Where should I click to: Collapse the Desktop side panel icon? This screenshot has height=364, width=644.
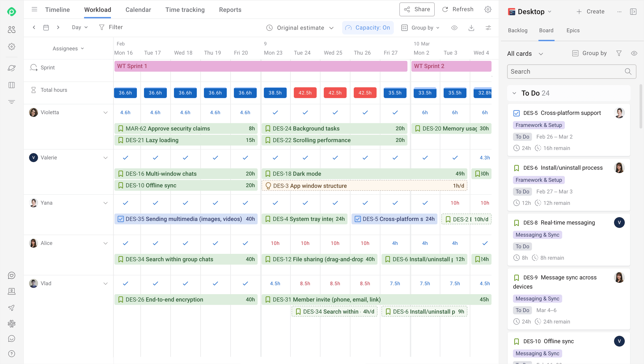pyautogui.click(x=633, y=11)
